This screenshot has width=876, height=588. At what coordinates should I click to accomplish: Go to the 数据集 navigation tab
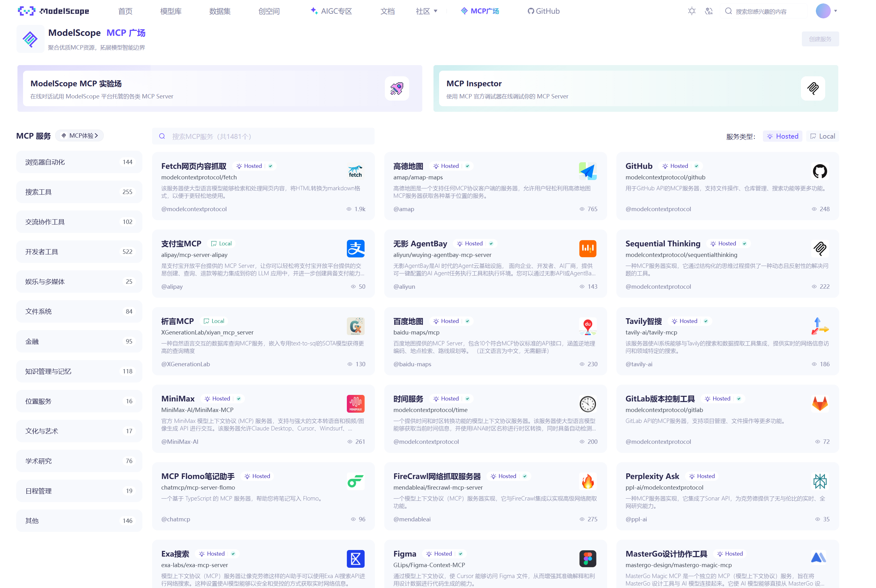(x=220, y=11)
